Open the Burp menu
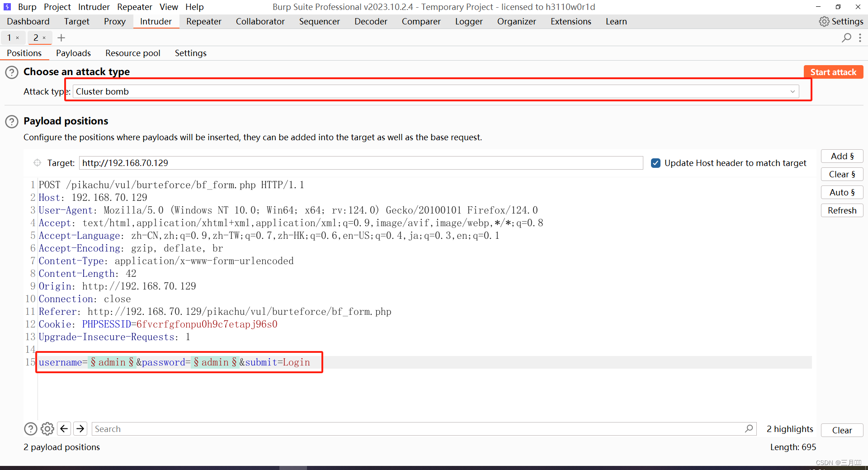Viewport: 868px width, 470px height. click(x=27, y=7)
